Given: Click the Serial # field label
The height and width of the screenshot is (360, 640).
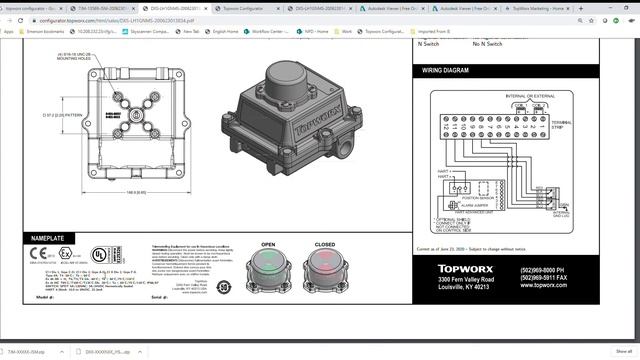Looking at the screenshot, I should click(x=159, y=298).
